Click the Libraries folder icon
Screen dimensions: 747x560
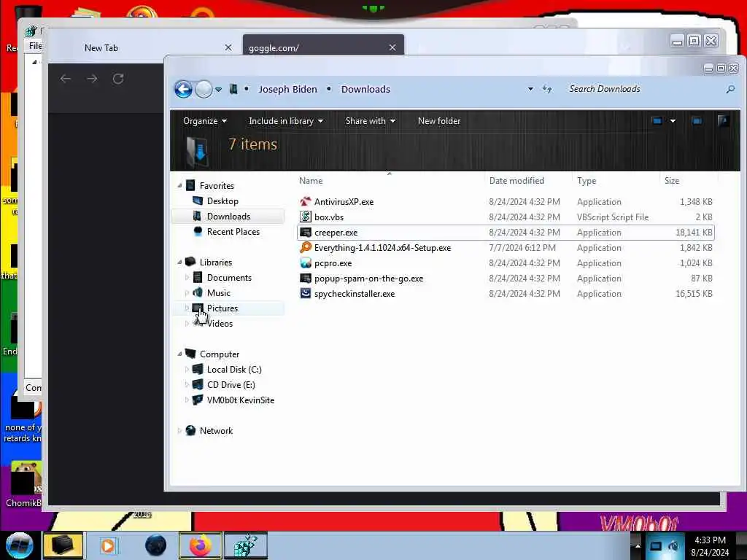tap(190, 262)
